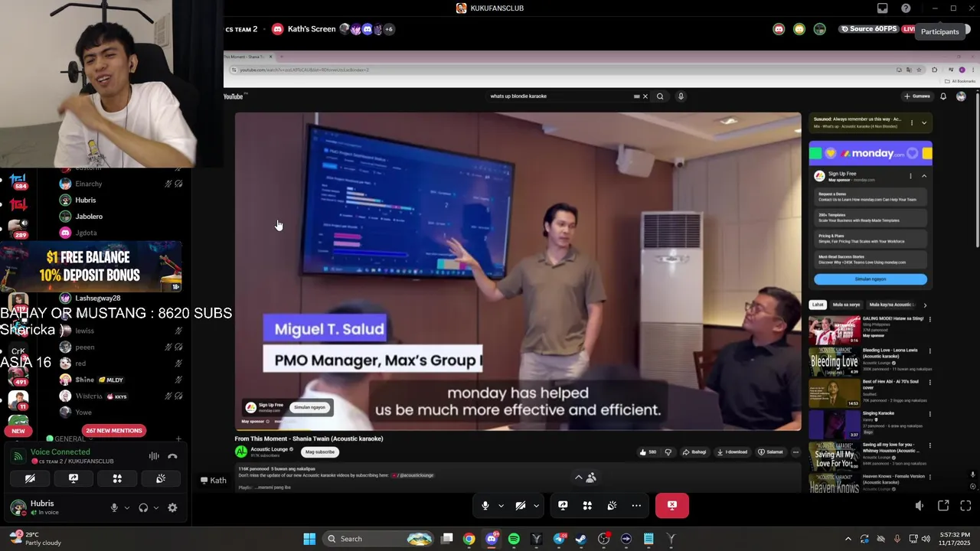Click Simulan ngayon button in monday ad
Viewport: 980px width, 551px height.
pyautogui.click(x=871, y=279)
